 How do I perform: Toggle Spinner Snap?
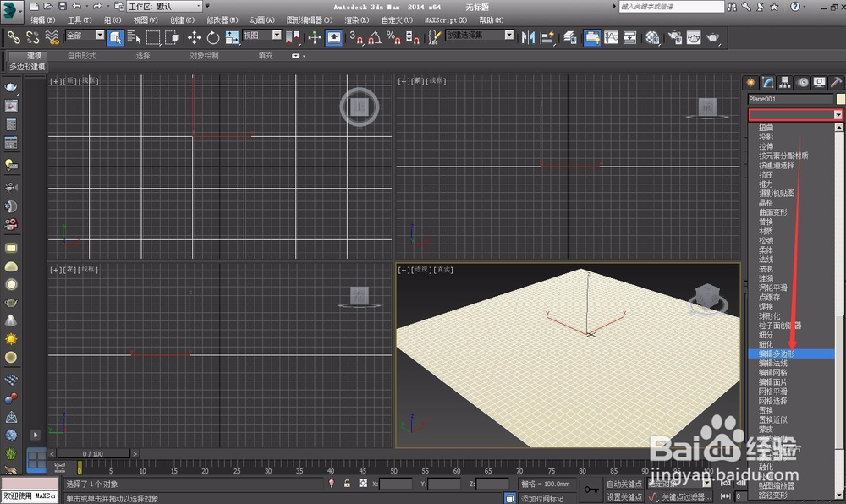[412, 37]
